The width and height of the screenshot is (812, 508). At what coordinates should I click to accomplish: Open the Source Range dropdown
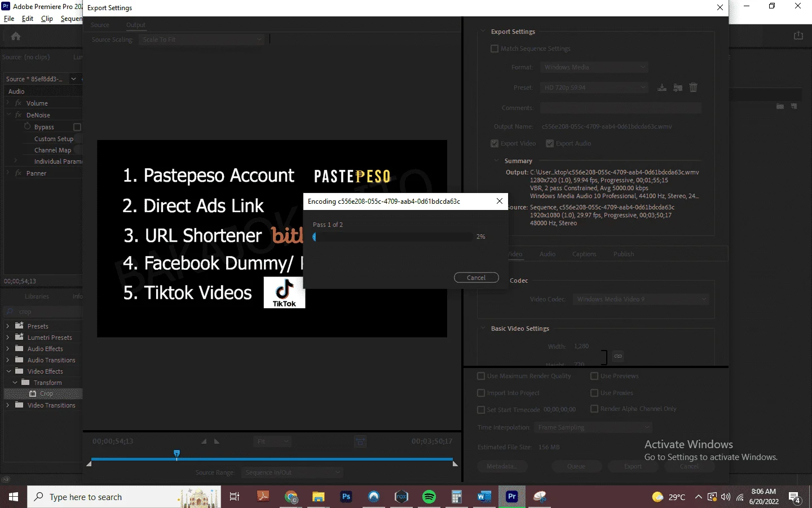(292, 472)
